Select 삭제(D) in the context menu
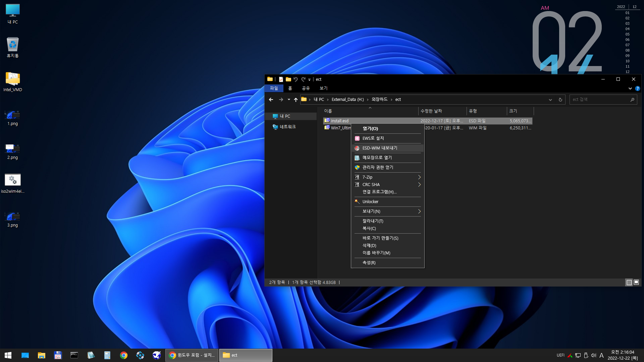644x362 pixels. (387, 245)
